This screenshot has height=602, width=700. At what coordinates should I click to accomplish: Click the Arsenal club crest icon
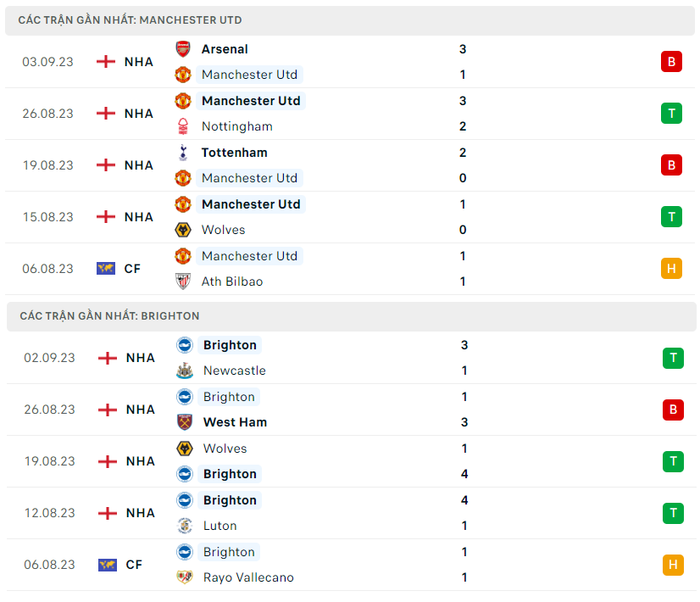click(183, 49)
